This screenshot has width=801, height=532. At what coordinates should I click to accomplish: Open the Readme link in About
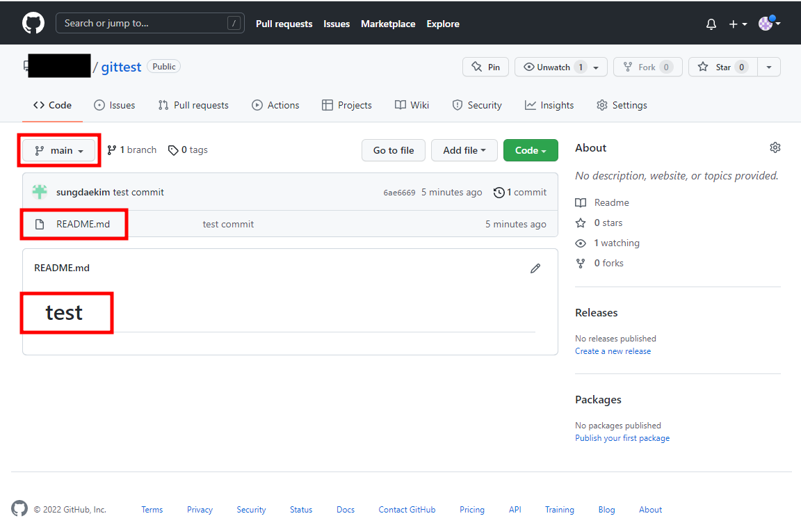coord(602,202)
